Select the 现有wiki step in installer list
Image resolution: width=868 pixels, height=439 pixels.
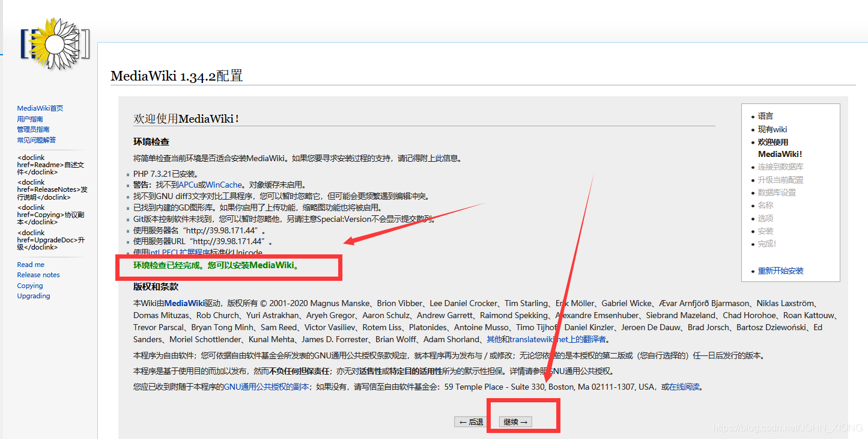(x=772, y=130)
